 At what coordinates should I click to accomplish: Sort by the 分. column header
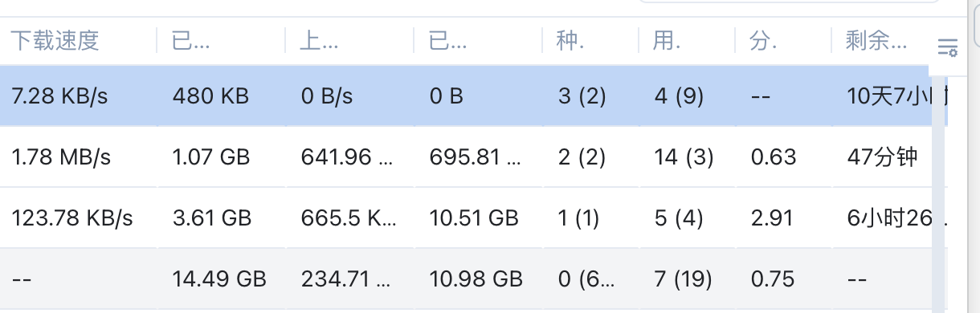click(763, 41)
